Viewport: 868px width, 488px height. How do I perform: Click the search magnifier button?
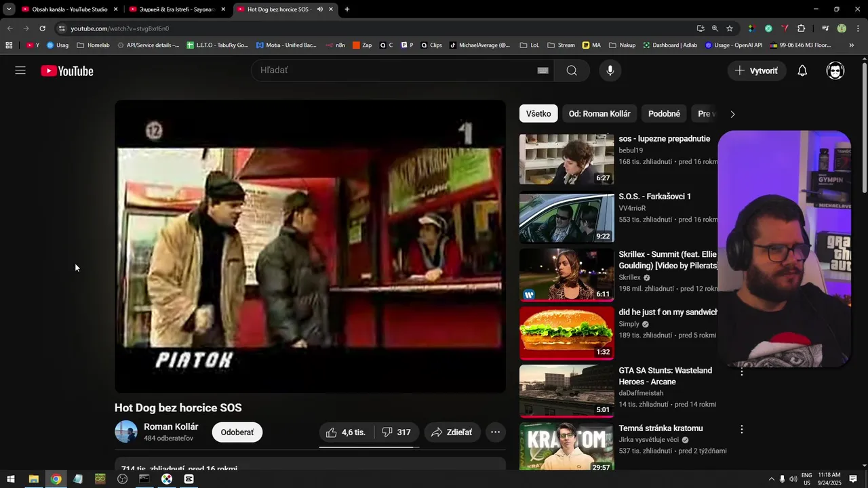tap(572, 70)
